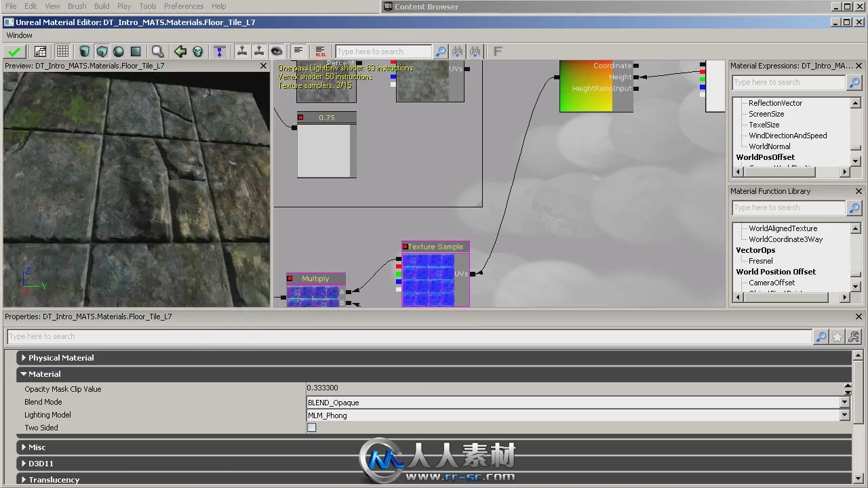Open the Brush menu

pyautogui.click(x=77, y=6)
